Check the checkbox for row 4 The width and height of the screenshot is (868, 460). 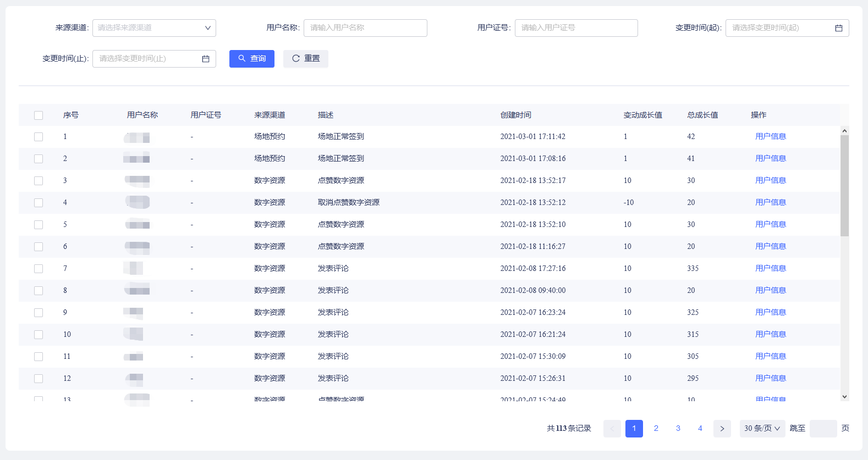coord(39,203)
